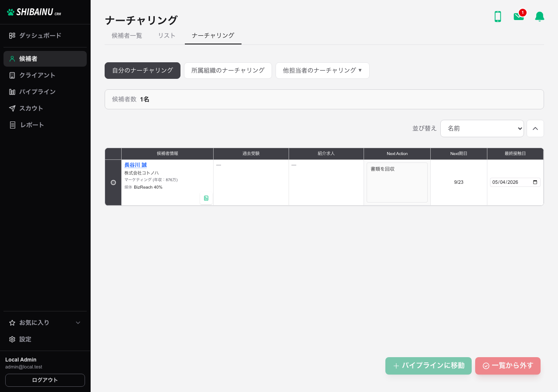Screen dimensions: 558x392
Task: Click the Next Action field with 書類を回収
Action: 397,182
